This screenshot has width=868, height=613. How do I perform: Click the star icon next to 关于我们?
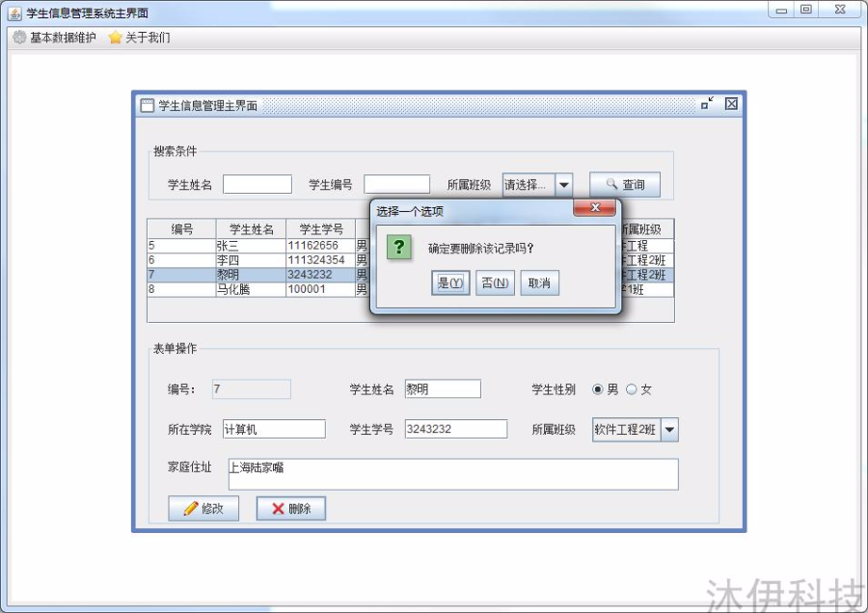pyautogui.click(x=115, y=38)
